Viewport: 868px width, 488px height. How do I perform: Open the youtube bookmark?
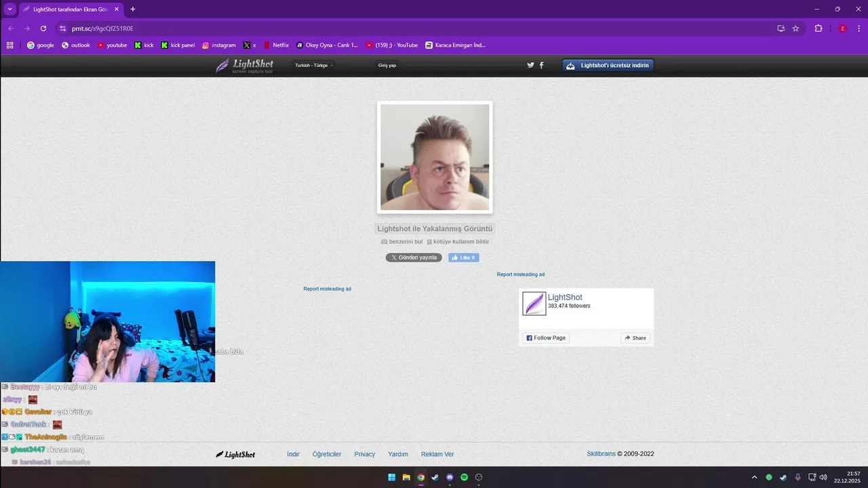coord(112,45)
